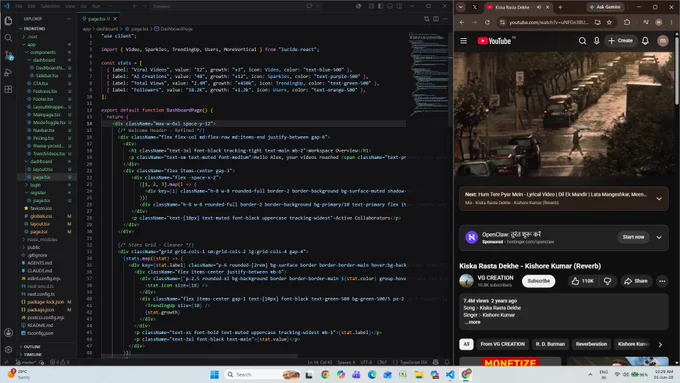Toggle VS Code bottom panel layout
680x383 pixels.
click(390, 6)
